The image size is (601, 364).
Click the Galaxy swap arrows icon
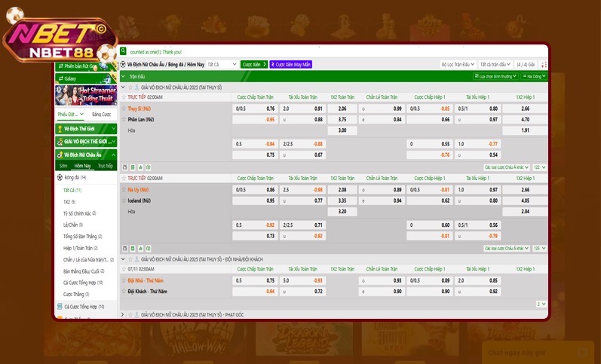pos(60,78)
